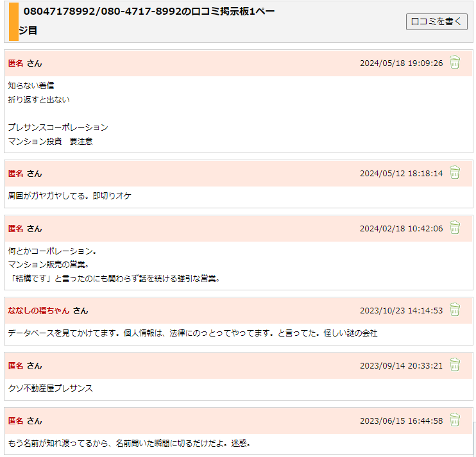Click the line 知らない着信
Viewport: 476px width, 457px height.
(x=31, y=86)
